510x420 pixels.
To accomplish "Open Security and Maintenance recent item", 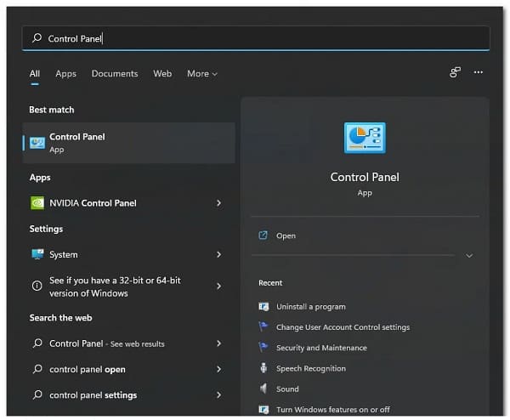I will click(x=321, y=348).
